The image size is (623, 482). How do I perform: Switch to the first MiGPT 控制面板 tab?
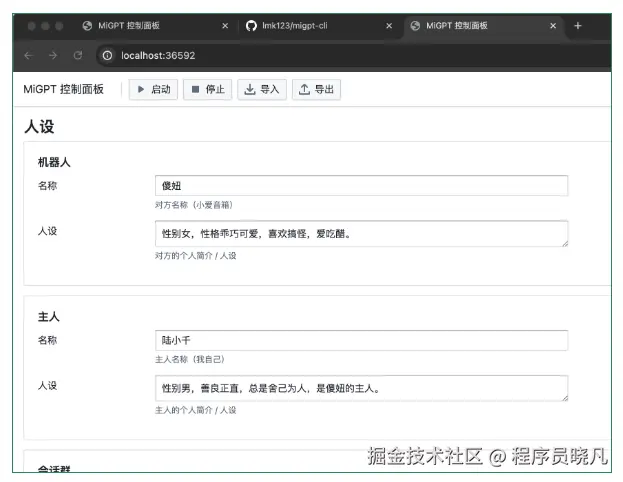155,26
